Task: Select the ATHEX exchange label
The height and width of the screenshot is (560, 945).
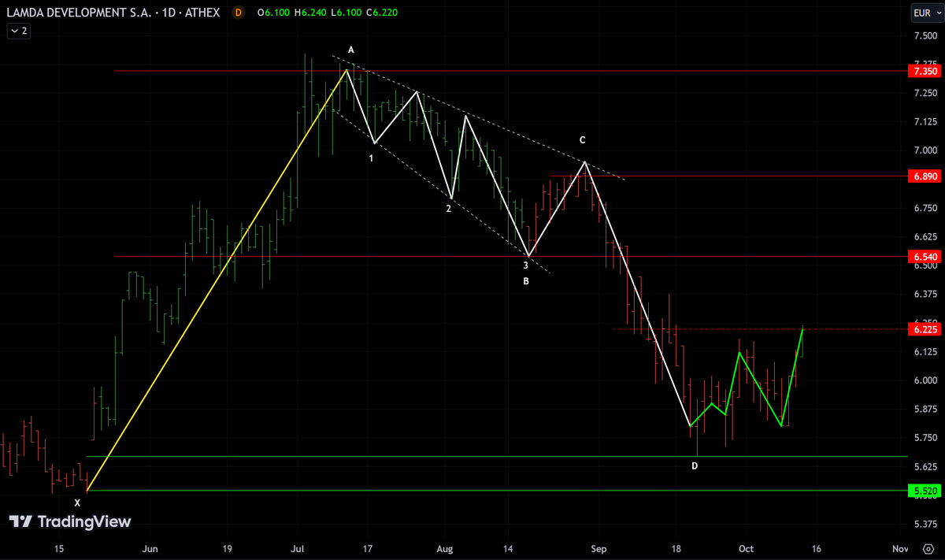Action: click(203, 13)
